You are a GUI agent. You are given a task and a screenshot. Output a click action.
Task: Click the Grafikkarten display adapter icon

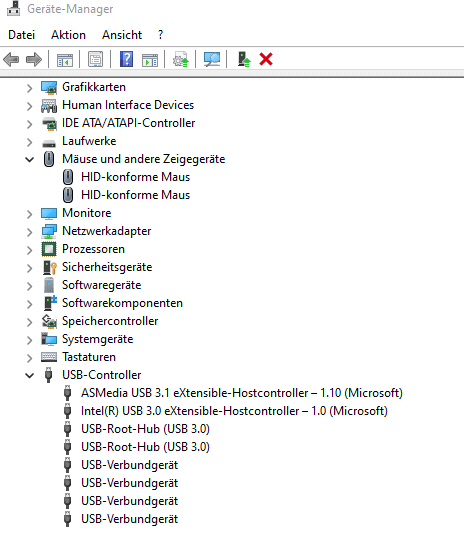(x=49, y=87)
